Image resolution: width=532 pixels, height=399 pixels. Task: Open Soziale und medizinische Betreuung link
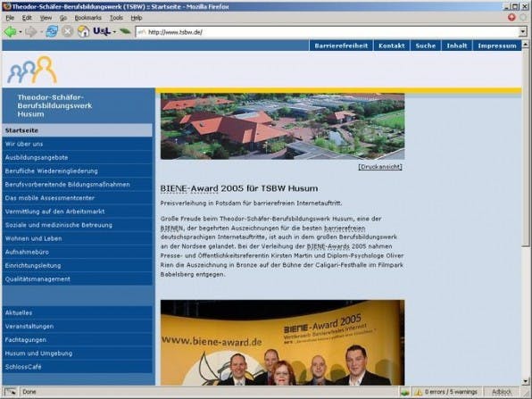click(x=78, y=225)
